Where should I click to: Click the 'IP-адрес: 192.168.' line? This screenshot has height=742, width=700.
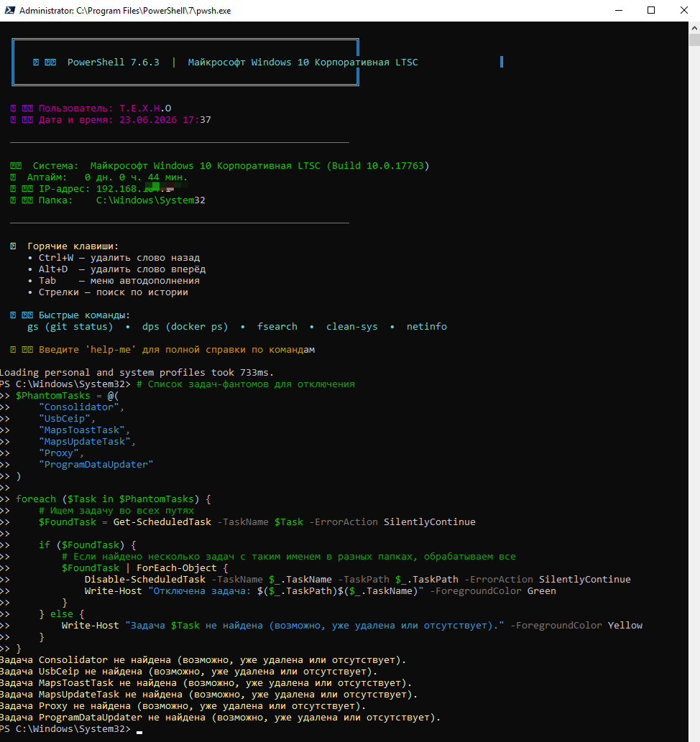coord(93,189)
